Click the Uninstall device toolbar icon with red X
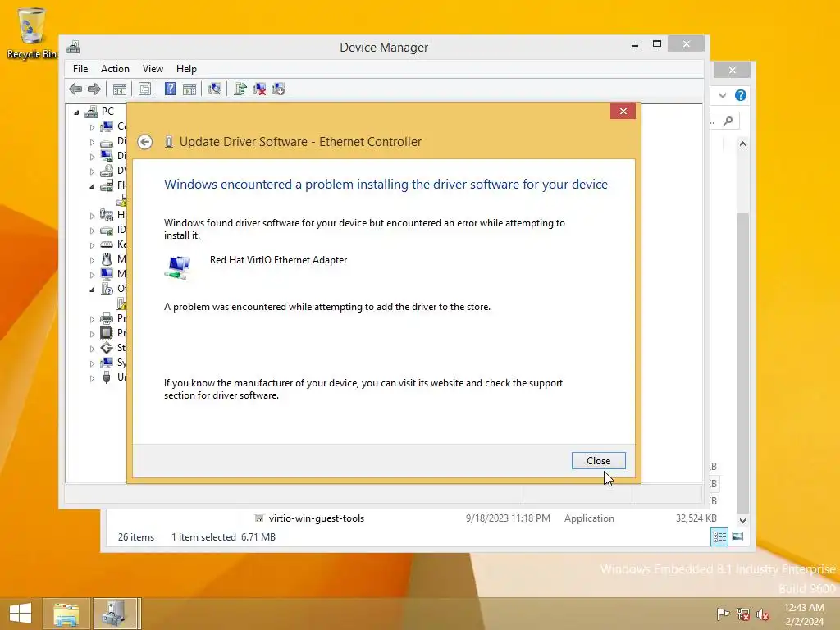Viewport: 840px width, 630px height. 259,89
